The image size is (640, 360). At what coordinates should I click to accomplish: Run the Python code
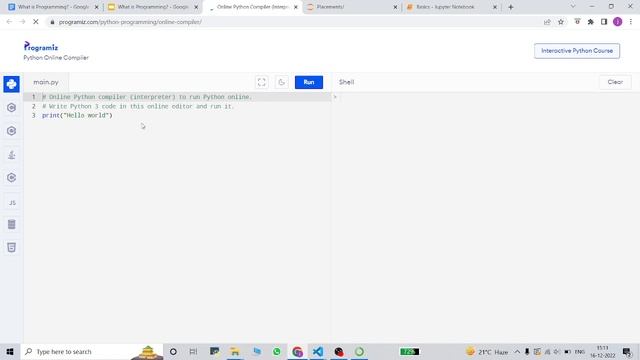(x=309, y=82)
